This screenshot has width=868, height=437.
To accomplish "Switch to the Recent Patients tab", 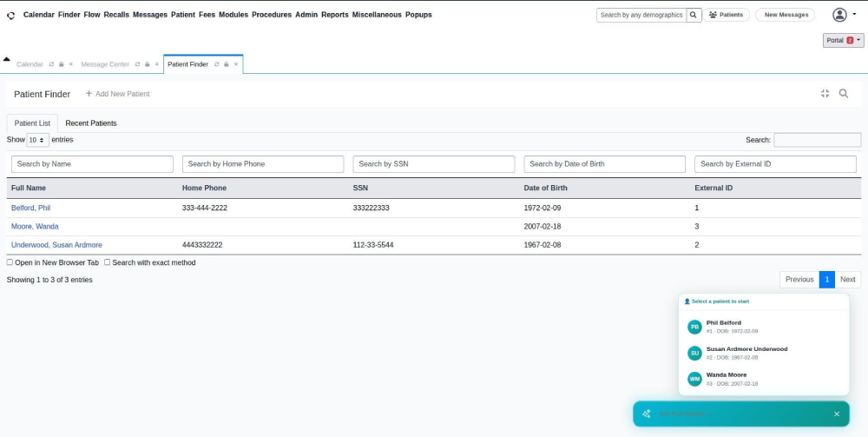I will (91, 123).
